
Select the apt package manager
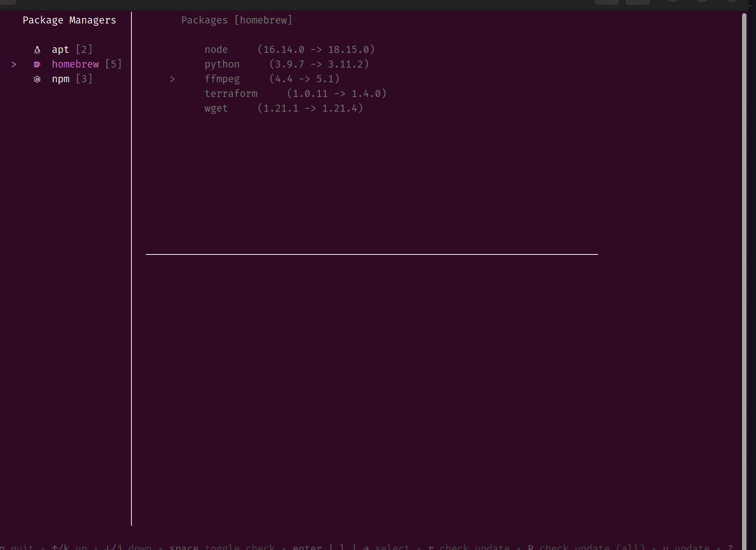tap(61, 50)
